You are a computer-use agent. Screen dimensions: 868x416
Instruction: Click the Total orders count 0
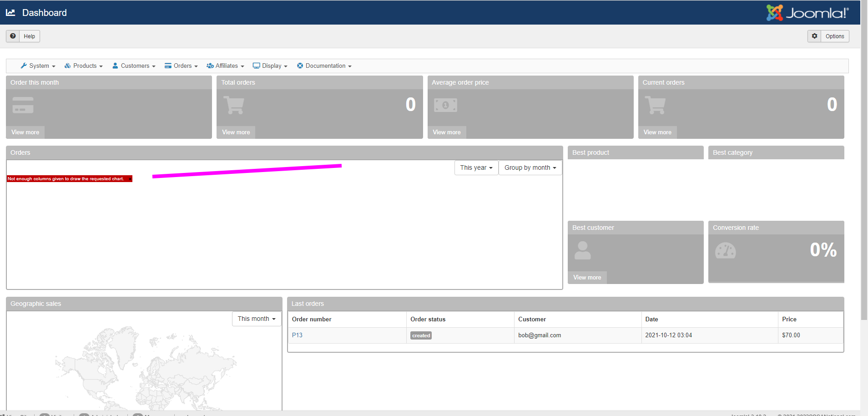411,105
